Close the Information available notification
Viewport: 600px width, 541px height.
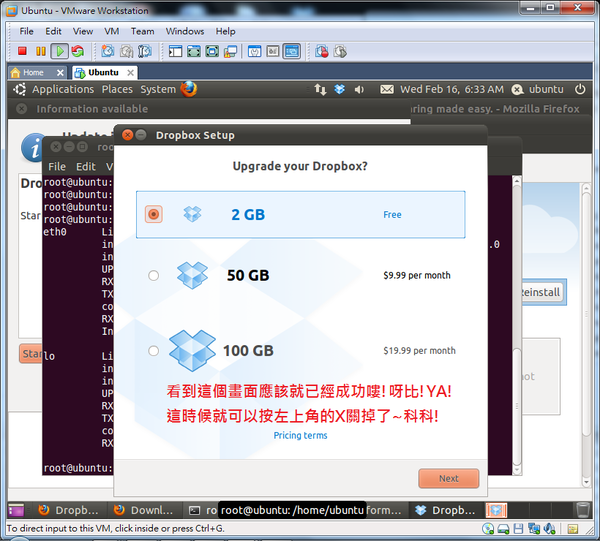pos(22,109)
